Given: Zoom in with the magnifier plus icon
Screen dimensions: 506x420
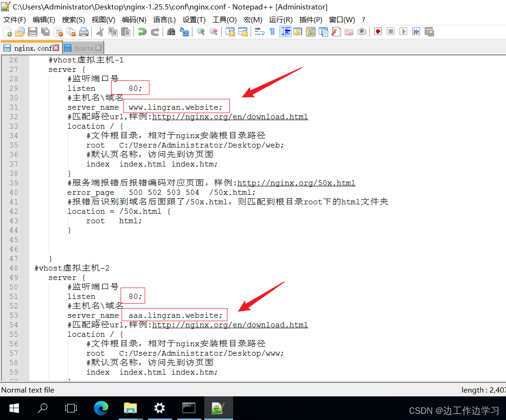Looking at the screenshot, I should (201, 32).
